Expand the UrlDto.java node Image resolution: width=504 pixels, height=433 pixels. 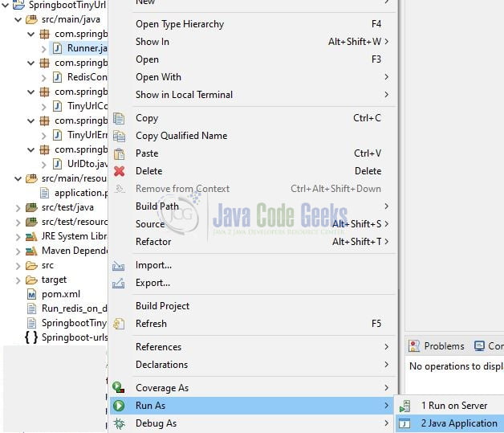point(43,165)
